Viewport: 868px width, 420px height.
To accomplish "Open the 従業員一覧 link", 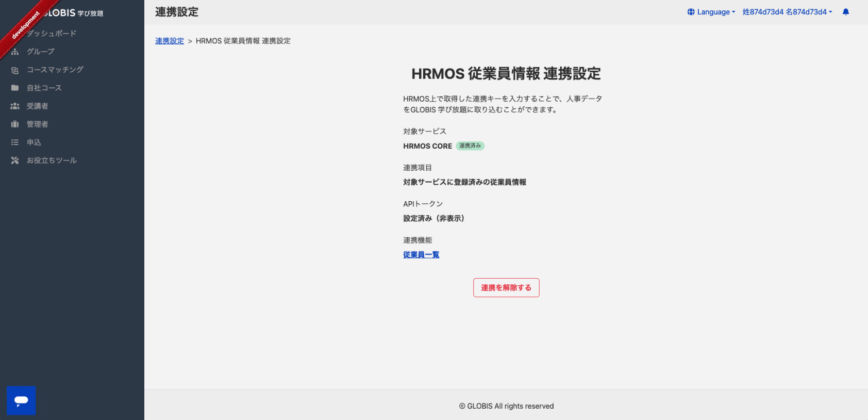I will click(421, 254).
